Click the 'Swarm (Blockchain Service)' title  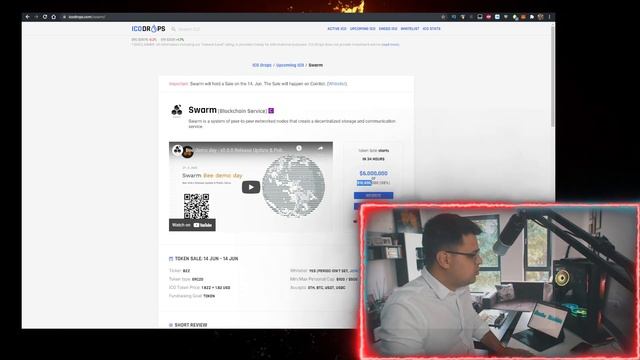point(227,110)
